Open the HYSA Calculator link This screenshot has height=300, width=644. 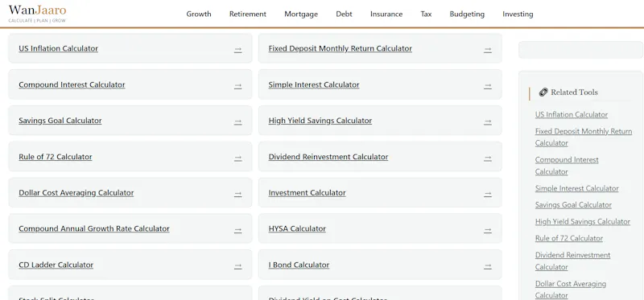[x=297, y=228]
